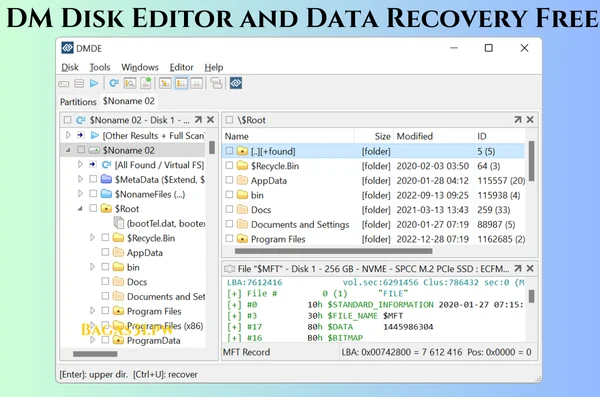
Task: Sort file list by Modified column
Action: [434, 136]
